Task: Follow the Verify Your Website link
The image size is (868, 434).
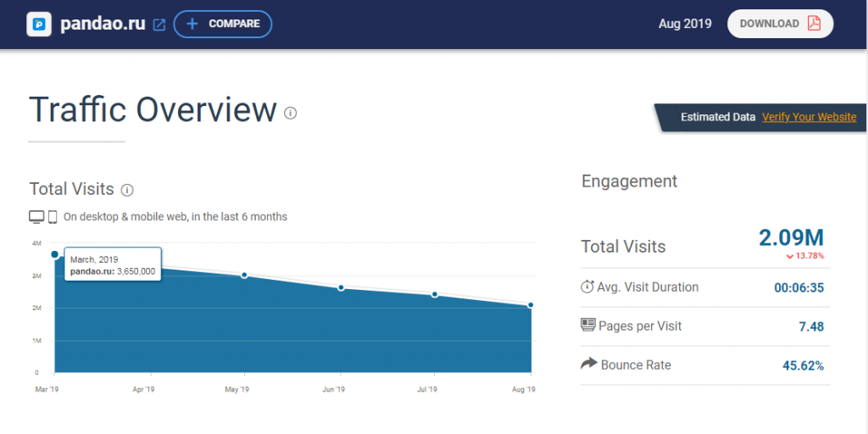Action: tap(809, 117)
